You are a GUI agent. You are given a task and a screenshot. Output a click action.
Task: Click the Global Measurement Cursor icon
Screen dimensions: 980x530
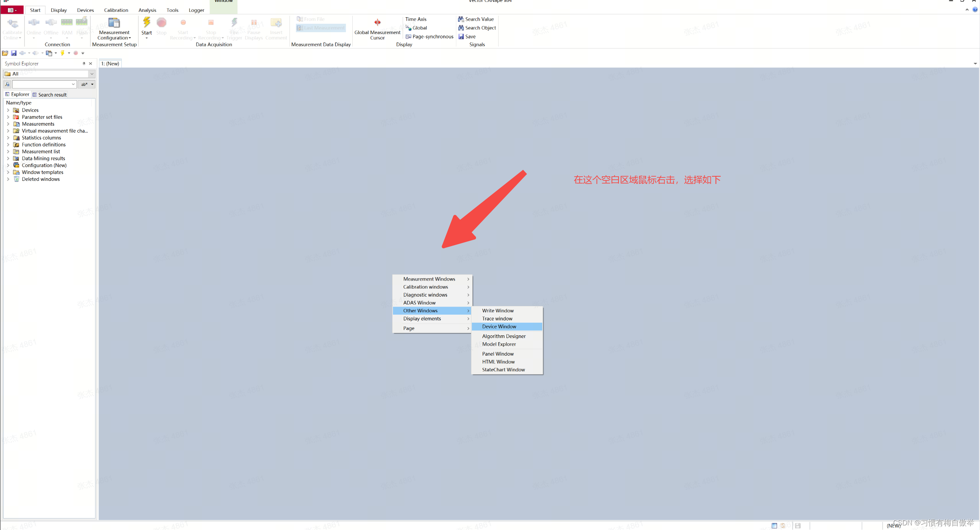[x=377, y=22]
